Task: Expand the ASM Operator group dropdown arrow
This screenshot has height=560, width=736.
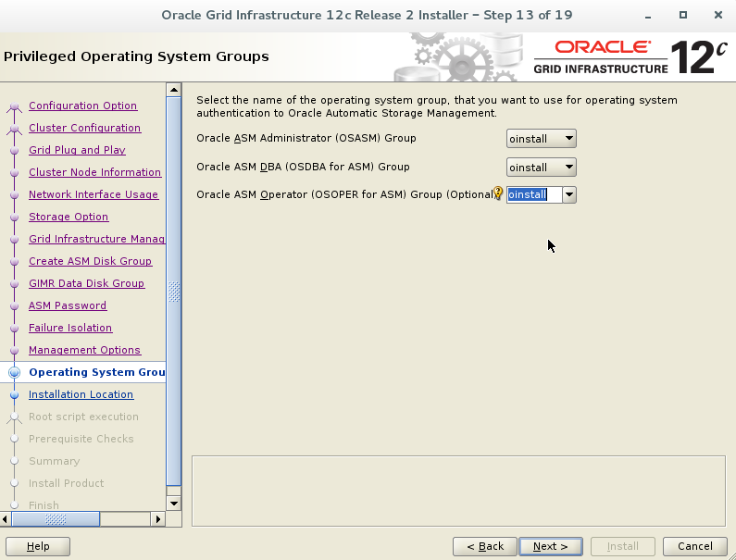Action: pos(569,194)
